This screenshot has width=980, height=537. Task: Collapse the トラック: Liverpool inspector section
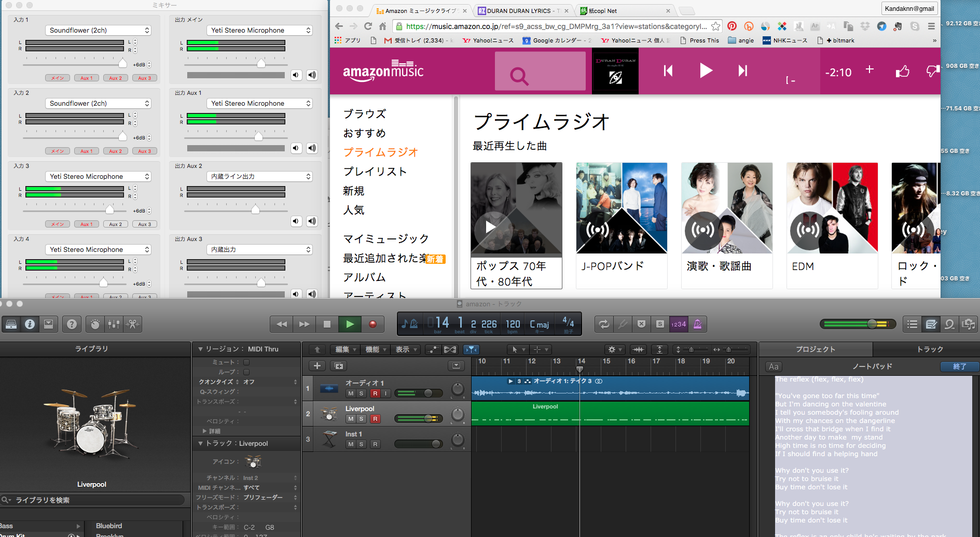coord(200,444)
